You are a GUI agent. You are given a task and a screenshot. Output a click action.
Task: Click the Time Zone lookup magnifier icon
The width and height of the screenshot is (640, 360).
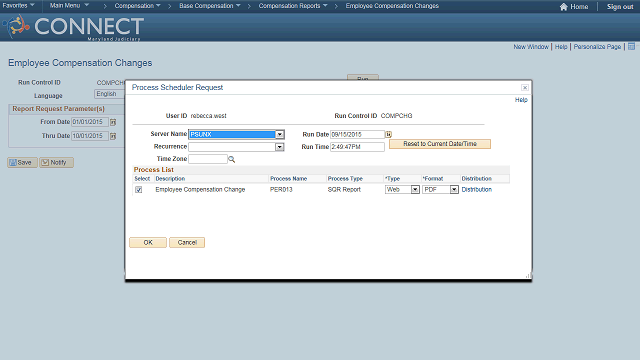coord(231,159)
